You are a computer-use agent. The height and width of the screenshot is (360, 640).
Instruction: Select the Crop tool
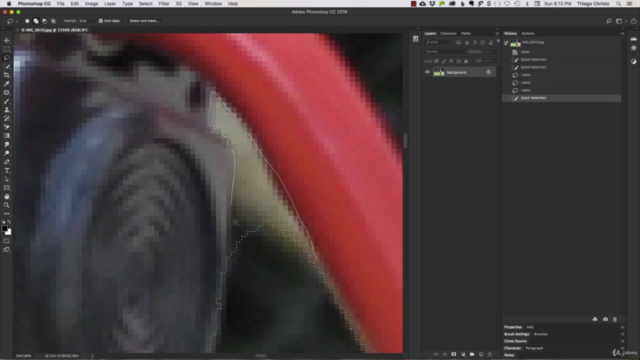7,75
